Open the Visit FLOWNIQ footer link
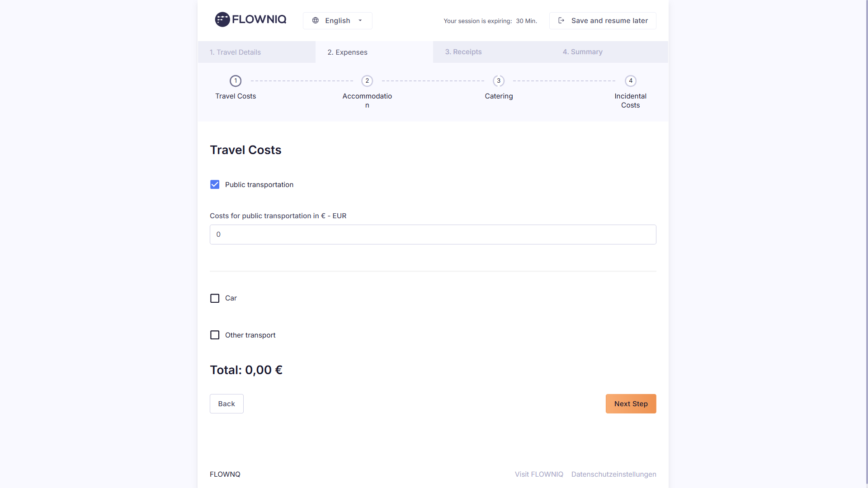Image resolution: width=868 pixels, height=488 pixels. click(x=539, y=474)
